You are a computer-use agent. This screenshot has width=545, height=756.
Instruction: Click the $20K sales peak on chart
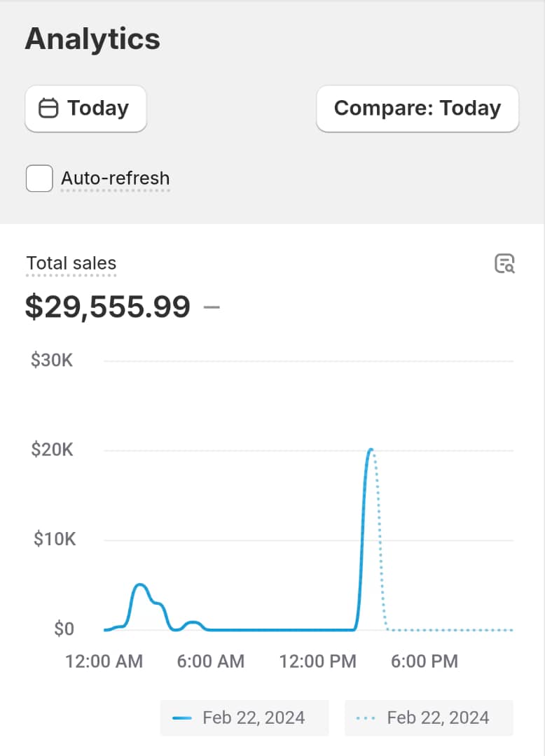(371, 449)
